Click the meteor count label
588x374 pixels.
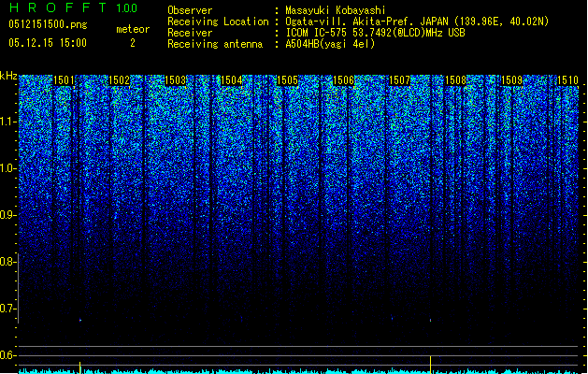133,29
